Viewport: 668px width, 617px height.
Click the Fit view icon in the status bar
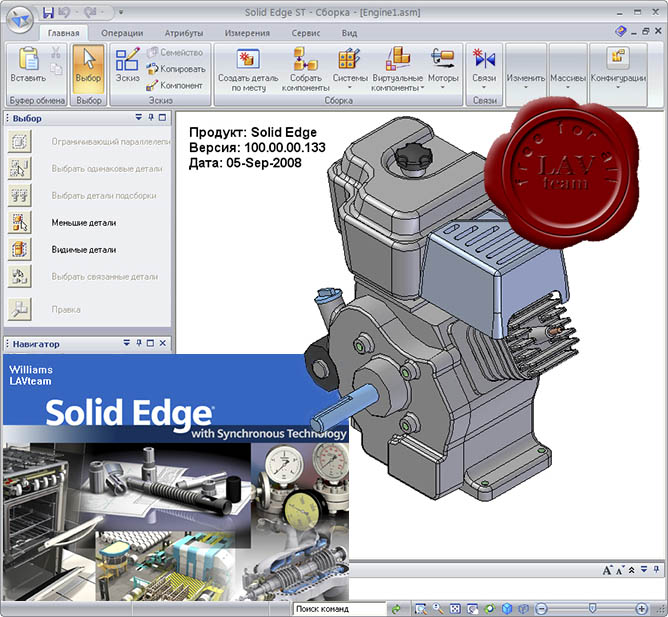(455, 608)
